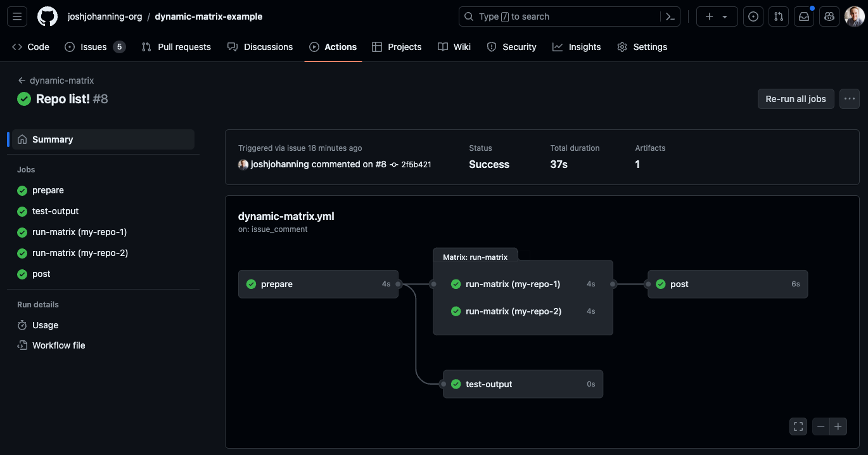
Task: Open pull requests icon in header
Action: [779, 16]
